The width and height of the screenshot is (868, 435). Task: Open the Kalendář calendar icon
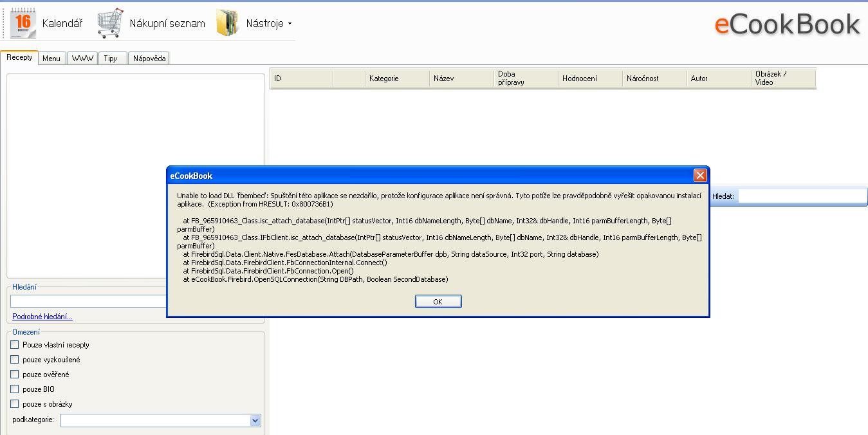tap(23, 23)
